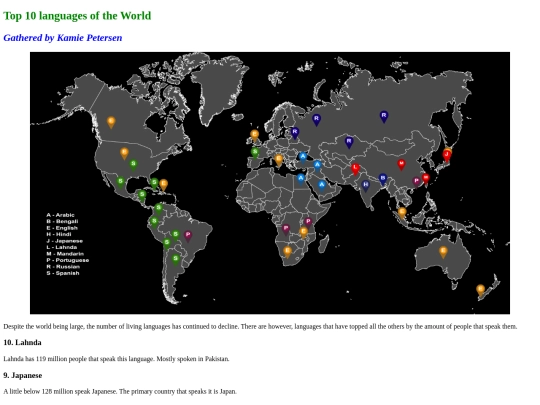Click the Russian pin over Kazakhstan

349,142
